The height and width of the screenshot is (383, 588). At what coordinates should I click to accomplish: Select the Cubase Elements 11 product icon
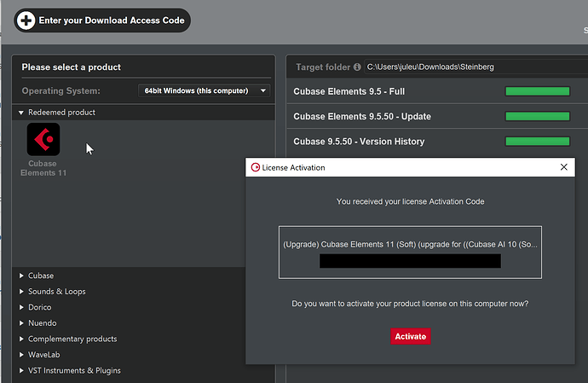43,139
